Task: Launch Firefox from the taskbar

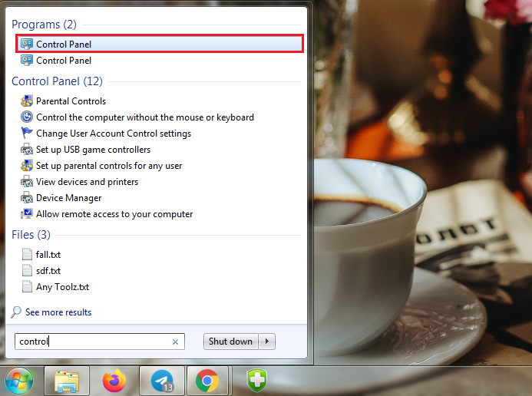Action: (114, 381)
